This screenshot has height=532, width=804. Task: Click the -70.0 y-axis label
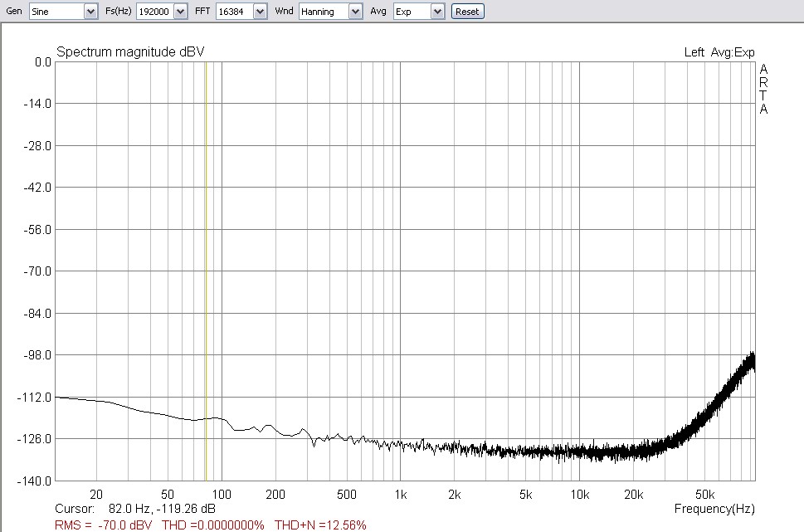[37, 271]
